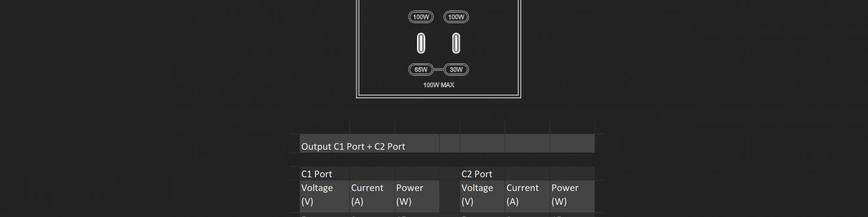Select the charger diagram's outer frame border

click(x=357, y=52)
